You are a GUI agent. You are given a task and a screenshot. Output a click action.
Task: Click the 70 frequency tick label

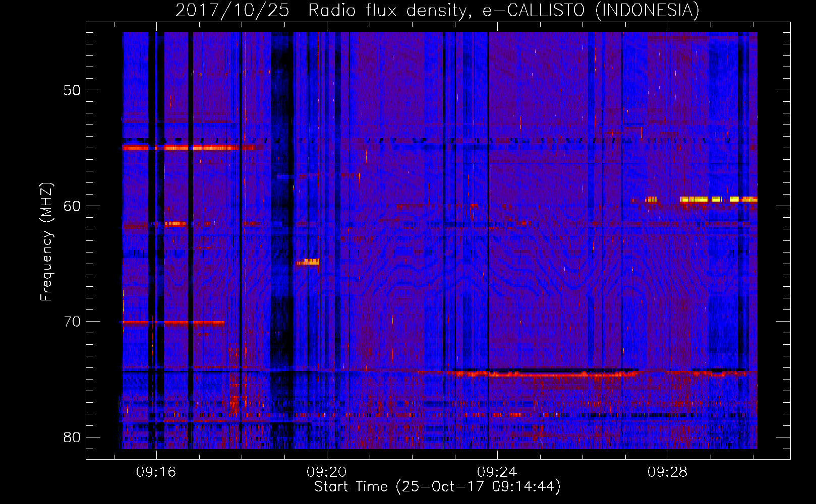click(73, 321)
